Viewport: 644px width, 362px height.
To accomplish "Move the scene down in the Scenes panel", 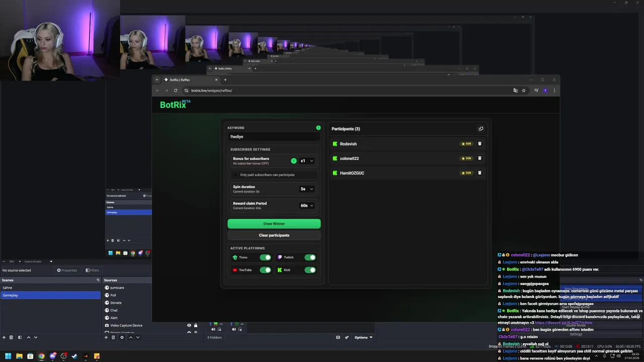I will (36, 337).
